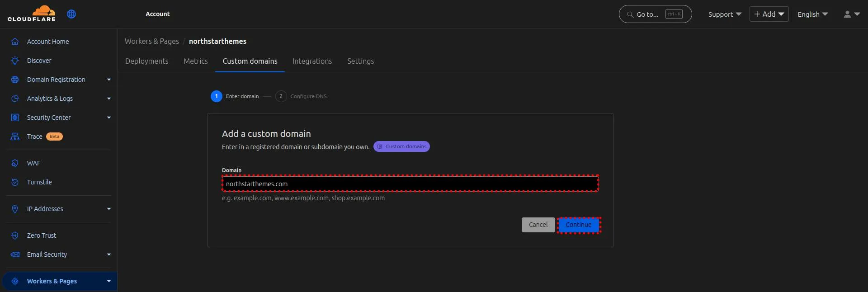The image size is (868, 292).
Task: Click the Account Home house icon
Action: (15, 42)
